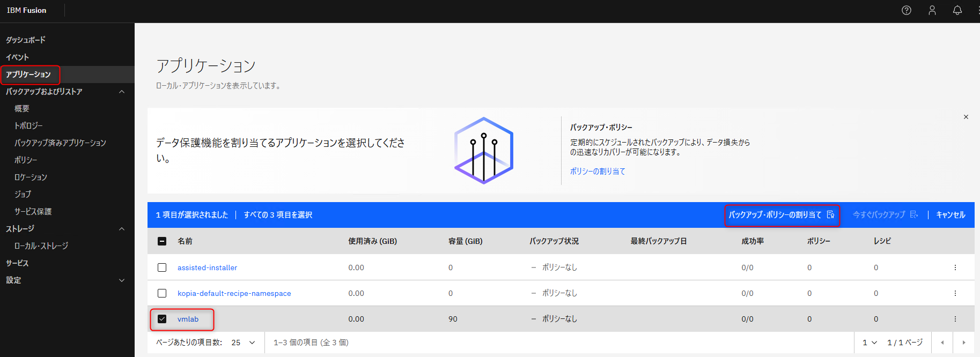Click 今すぐバックアップ button

(x=885, y=215)
